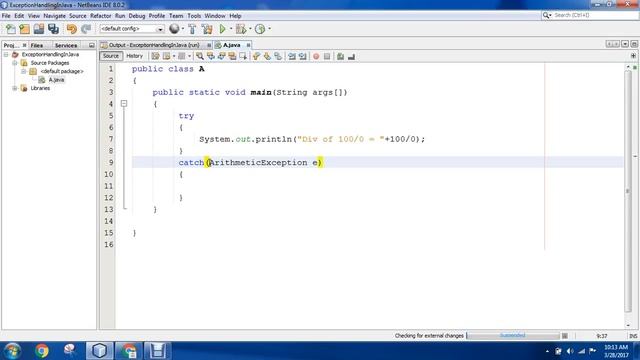Click the New Project toolbar icon

[24, 29]
